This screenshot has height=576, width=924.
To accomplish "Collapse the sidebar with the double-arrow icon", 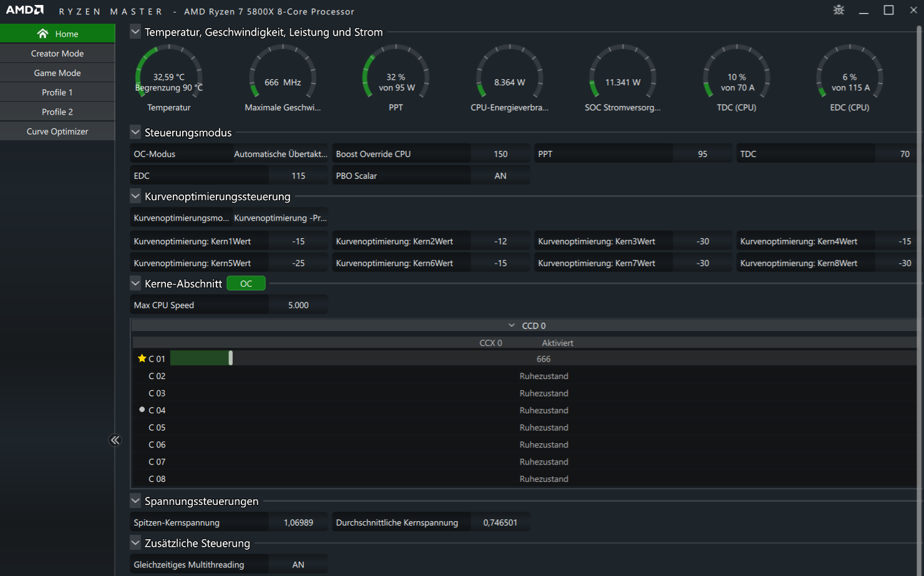I will (115, 440).
